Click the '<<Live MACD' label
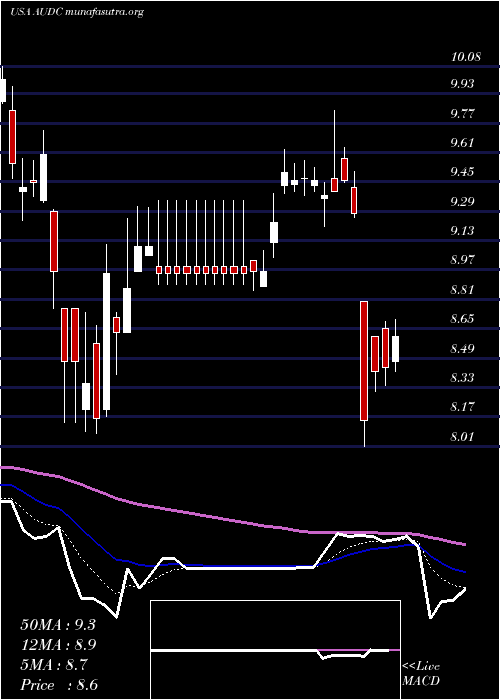500x700 pixels. (x=421, y=674)
